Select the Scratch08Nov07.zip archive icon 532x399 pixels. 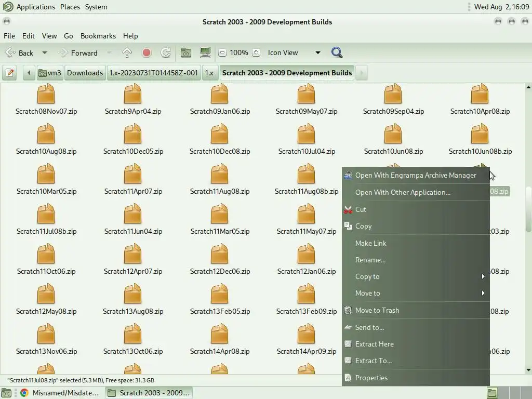point(46,94)
